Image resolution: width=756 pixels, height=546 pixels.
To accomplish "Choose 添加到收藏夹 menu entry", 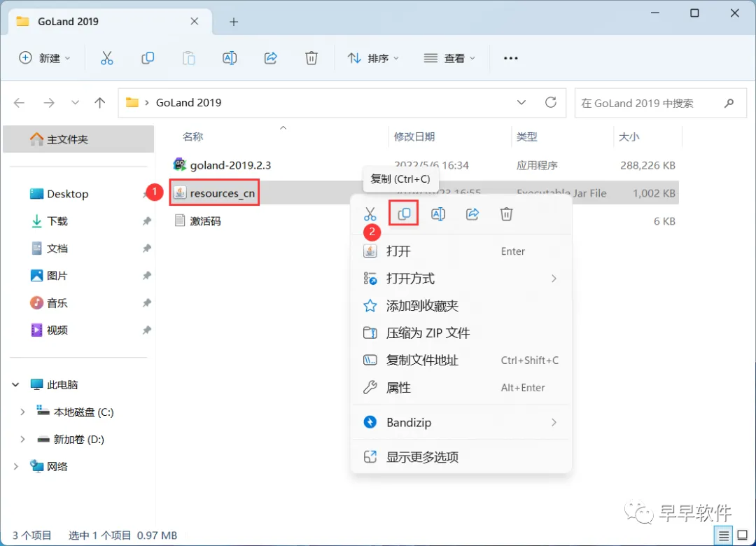I will (461, 306).
